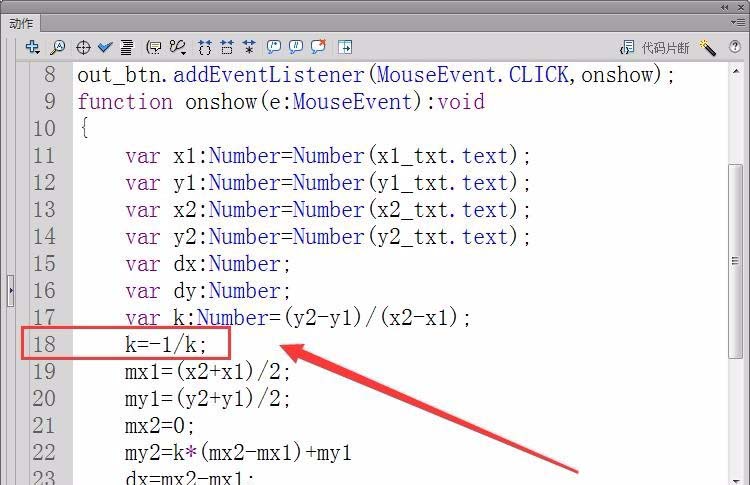Click 'var x2:Number=Number(x2_txt.text);' line
Screen dimensions: 750x485
(x=328, y=209)
